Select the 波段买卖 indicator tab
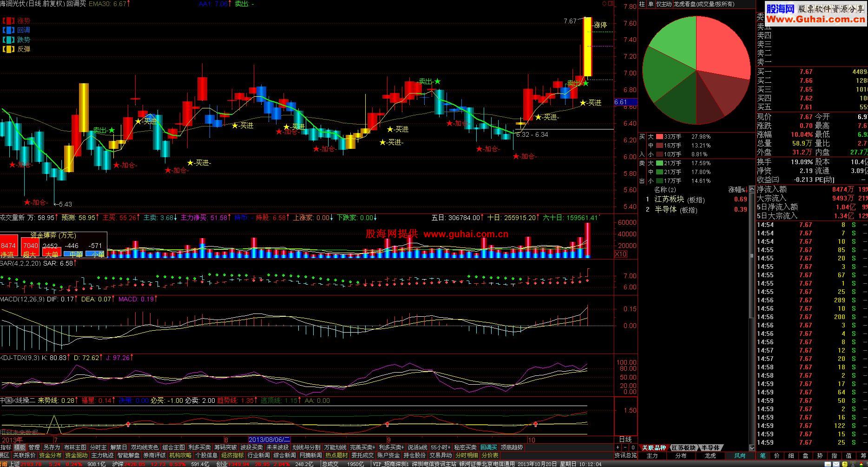 [251, 447]
